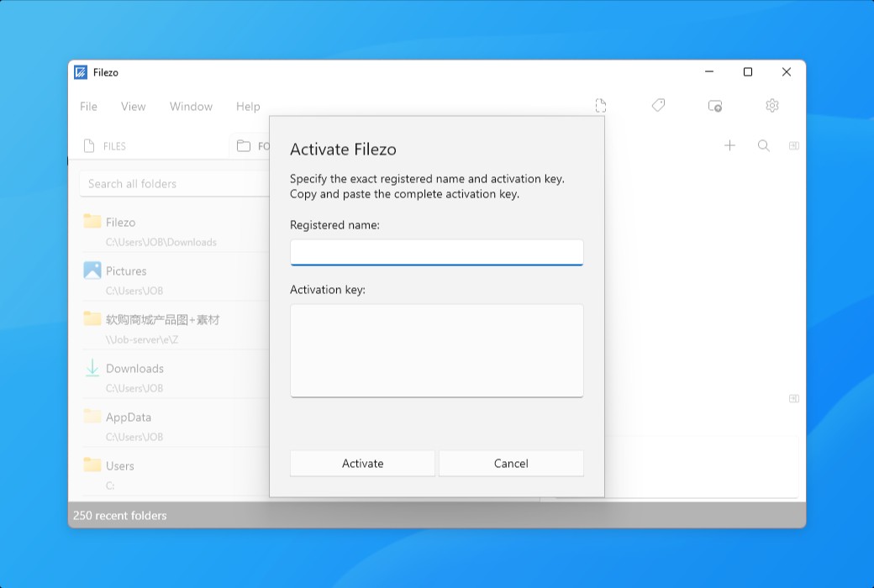Click the Users folder icon
Image resolution: width=874 pixels, height=588 pixels.
pos(92,465)
